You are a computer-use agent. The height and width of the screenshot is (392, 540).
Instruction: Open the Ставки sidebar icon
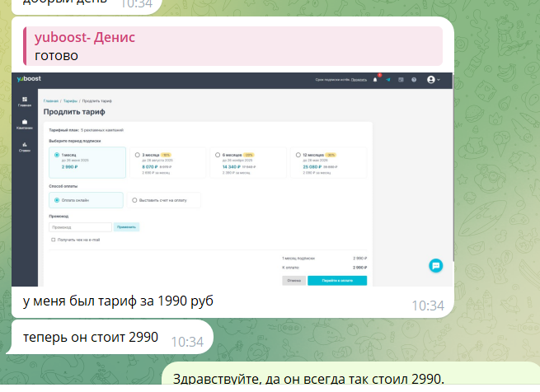(x=25, y=147)
